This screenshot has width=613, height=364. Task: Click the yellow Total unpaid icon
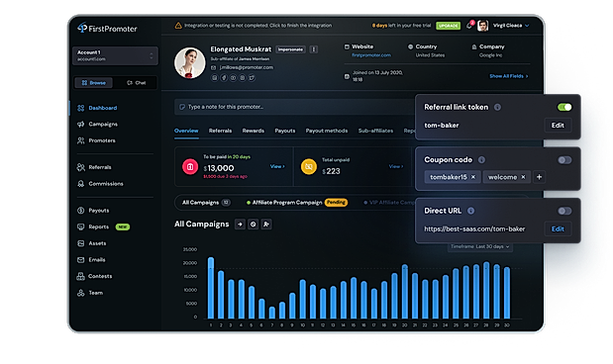coord(308,167)
